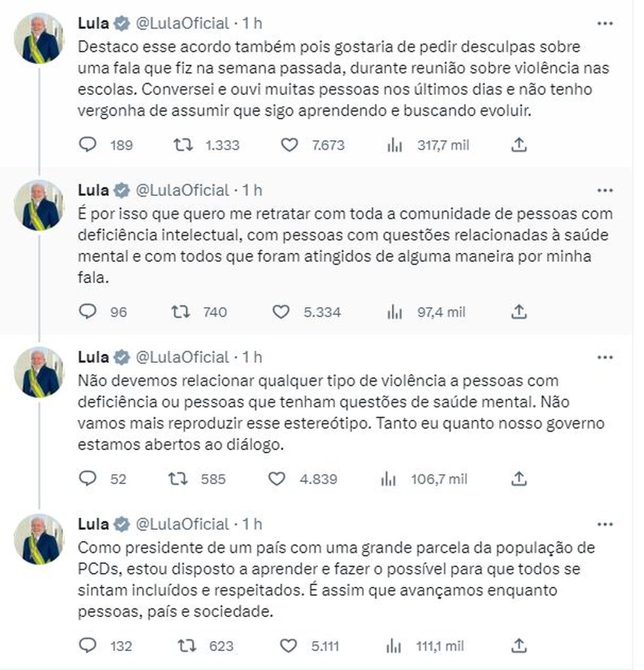The image size is (644, 670).
Task: Like the tweet with 5.334 likes
Action: [281, 312]
